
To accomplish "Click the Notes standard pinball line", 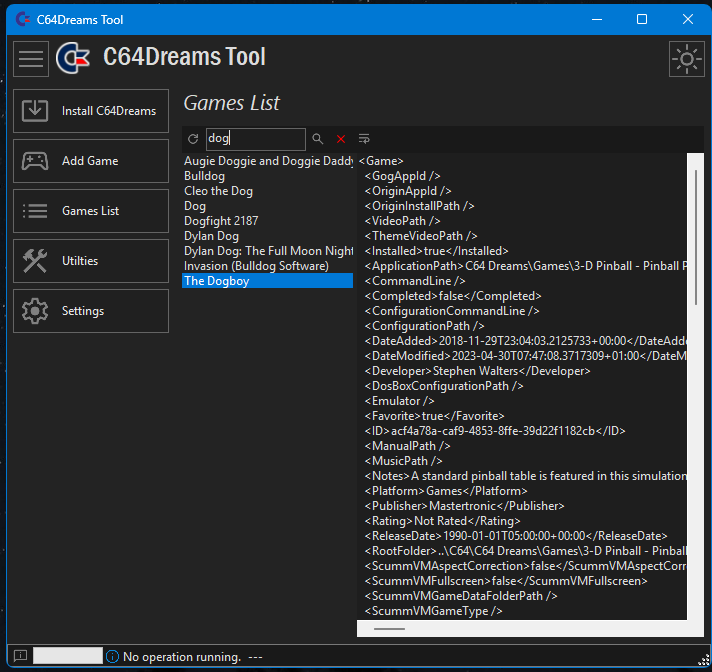I will [525, 475].
